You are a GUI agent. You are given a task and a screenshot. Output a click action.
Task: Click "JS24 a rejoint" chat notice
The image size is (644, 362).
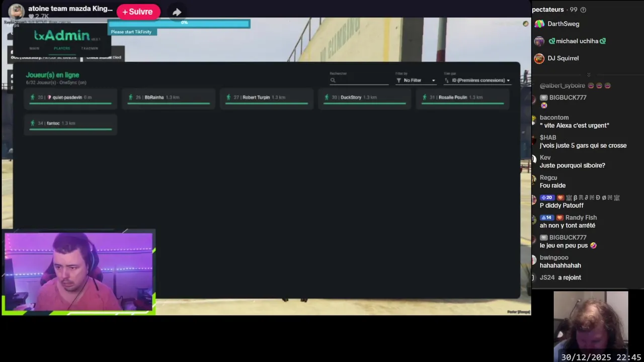tap(560, 278)
